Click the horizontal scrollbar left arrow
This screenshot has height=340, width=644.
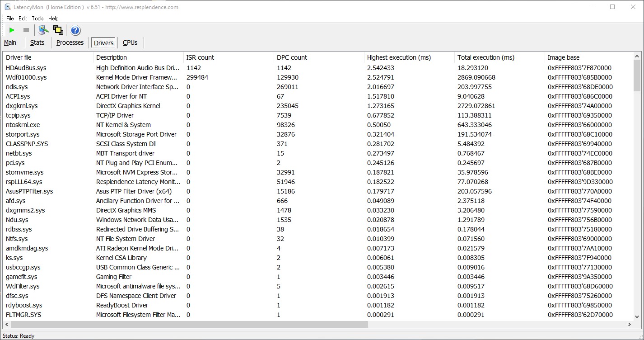point(6,324)
